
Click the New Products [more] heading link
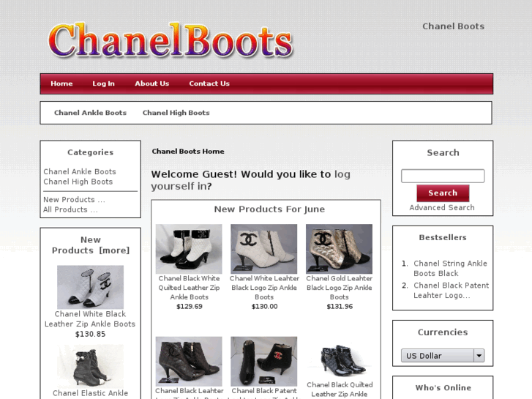[x=91, y=245]
